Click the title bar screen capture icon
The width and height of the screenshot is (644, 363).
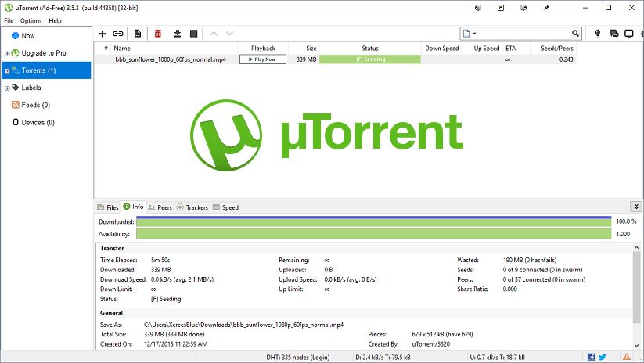point(501,8)
